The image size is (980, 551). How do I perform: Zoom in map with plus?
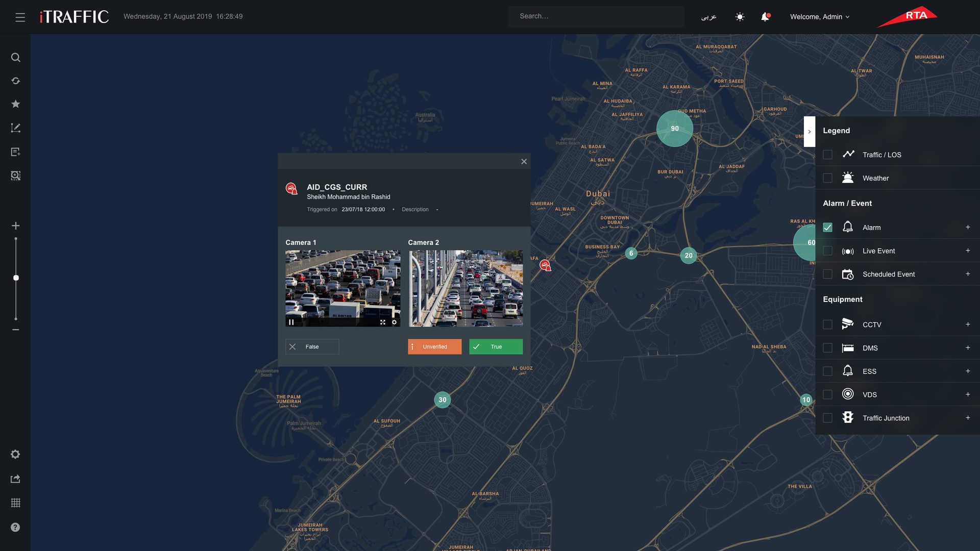coord(16,226)
